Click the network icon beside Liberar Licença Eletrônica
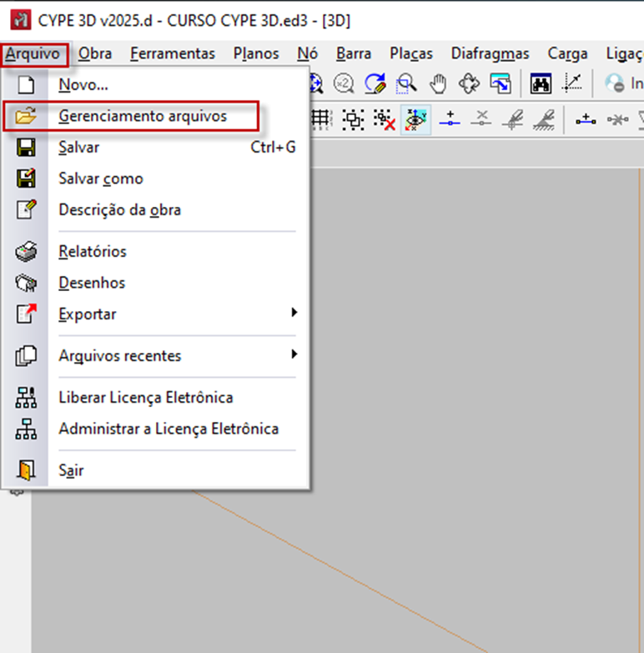 coord(26,397)
